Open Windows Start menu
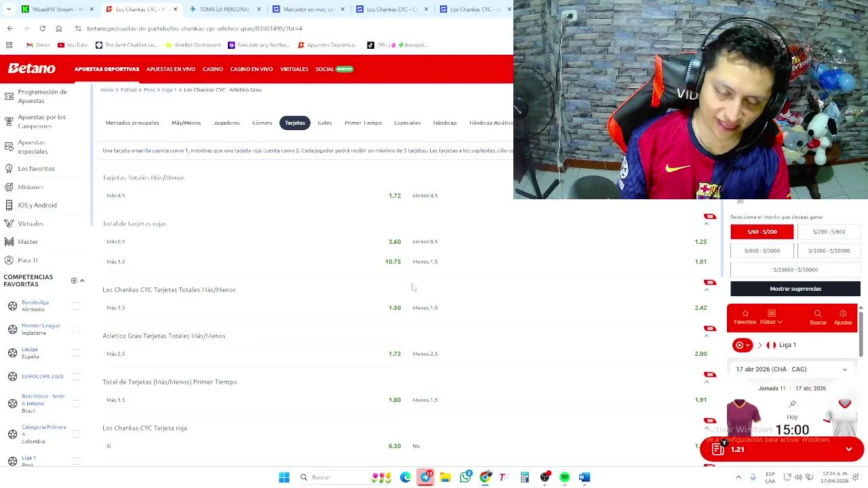Viewport: 868px width, 488px height. (284, 477)
